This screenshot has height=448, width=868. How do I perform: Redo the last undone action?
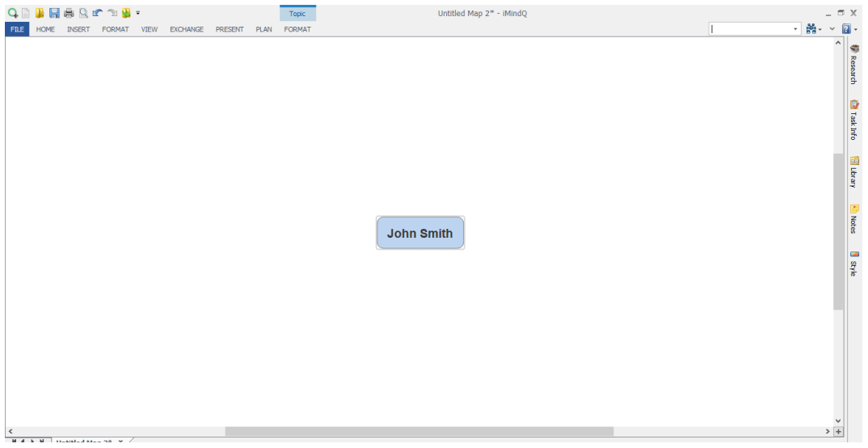[x=112, y=13]
